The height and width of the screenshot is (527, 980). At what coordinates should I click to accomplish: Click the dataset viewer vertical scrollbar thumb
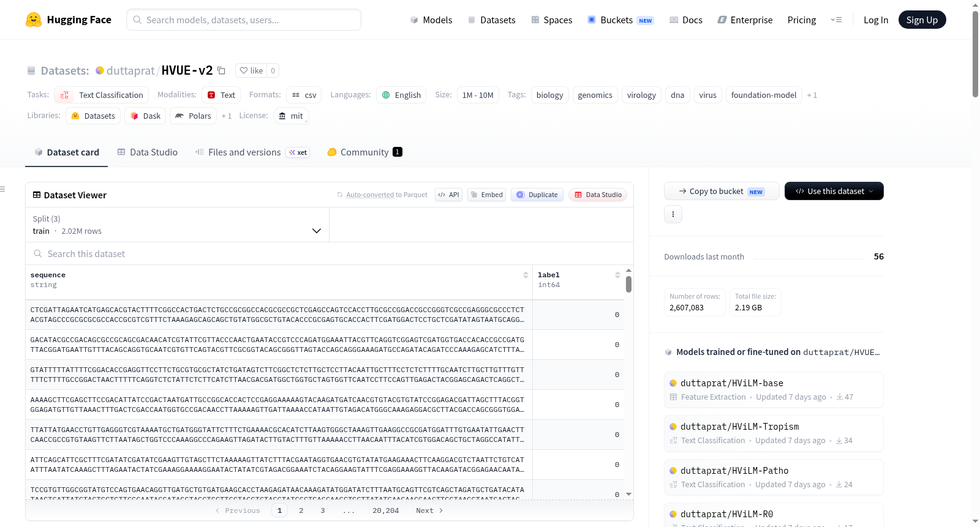pyautogui.click(x=628, y=284)
